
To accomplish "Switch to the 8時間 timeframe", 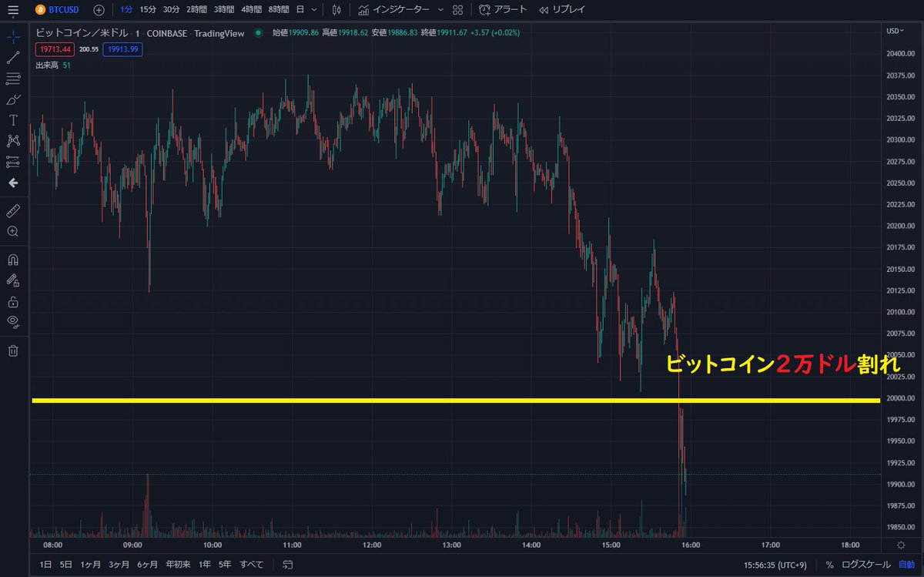I will (x=278, y=10).
